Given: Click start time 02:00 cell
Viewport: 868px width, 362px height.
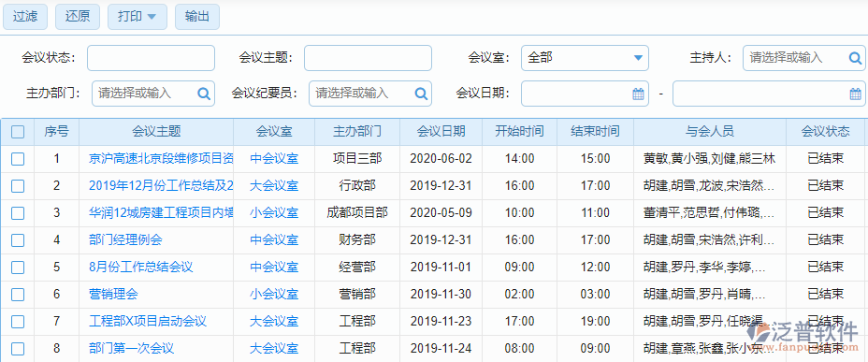Looking at the screenshot, I should [x=519, y=294].
